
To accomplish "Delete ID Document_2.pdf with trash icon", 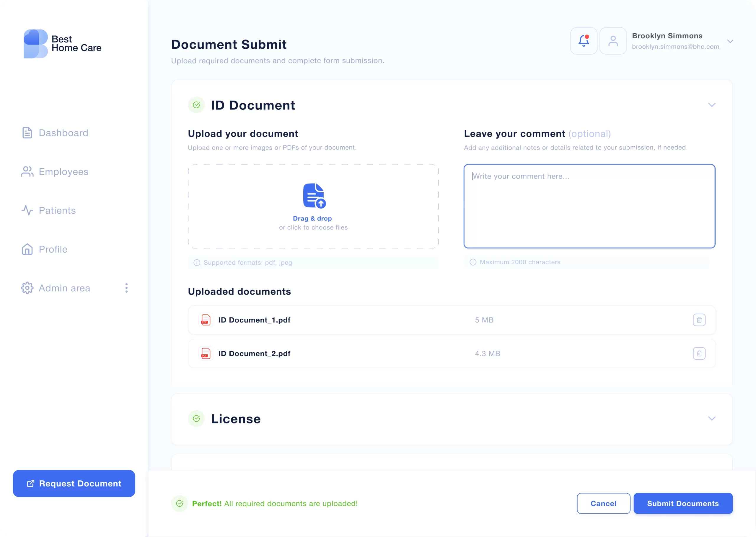I will tap(699, 353).
